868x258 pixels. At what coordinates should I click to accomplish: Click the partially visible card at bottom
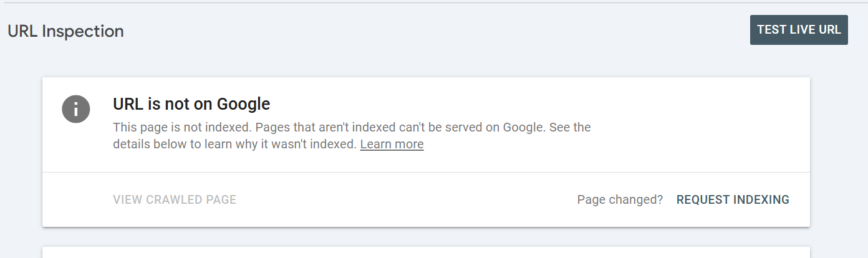[x=426, y=252]
